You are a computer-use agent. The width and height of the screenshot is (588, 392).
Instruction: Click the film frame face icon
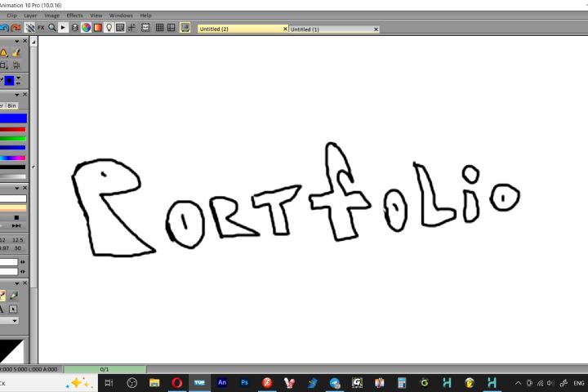tap(145, 28)
